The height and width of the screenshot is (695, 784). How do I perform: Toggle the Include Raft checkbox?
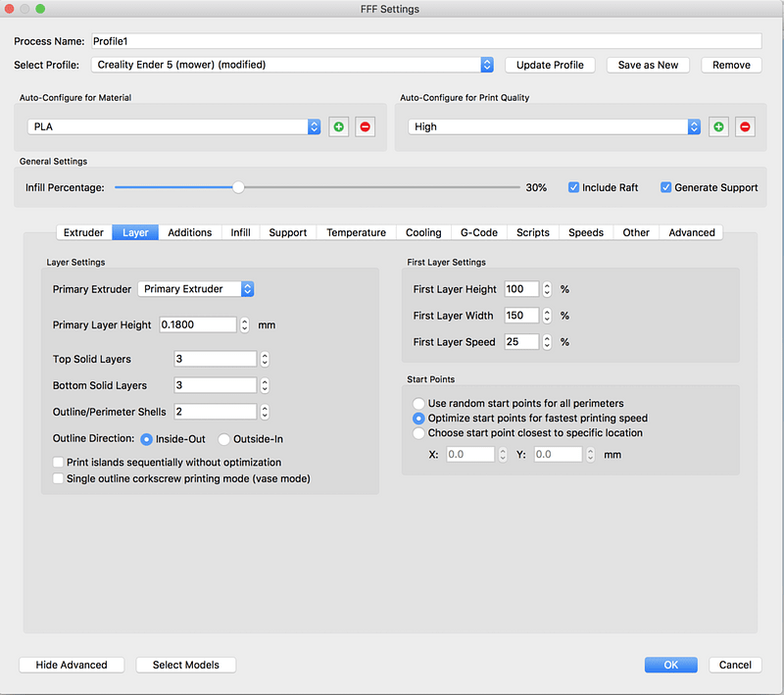click(x=573, y=187)
